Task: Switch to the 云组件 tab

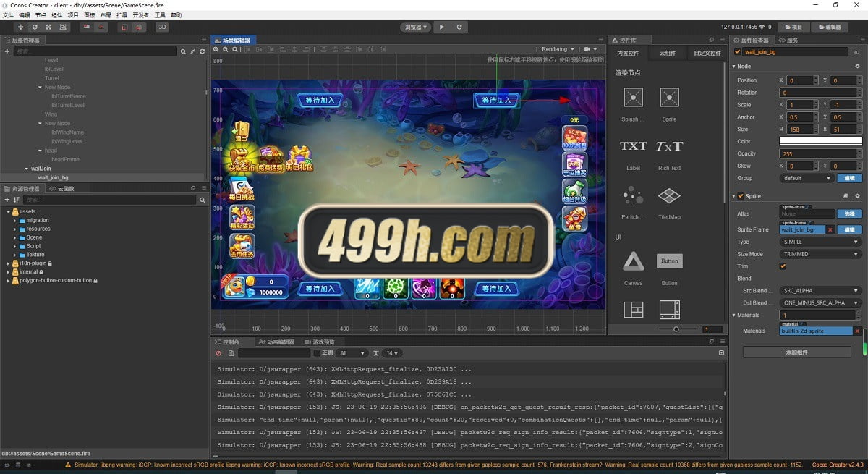Action: 668,53
